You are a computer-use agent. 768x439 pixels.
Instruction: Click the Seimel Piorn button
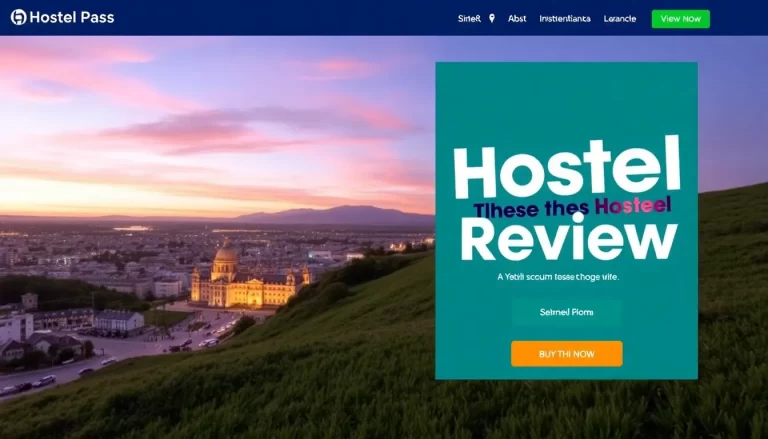(567, 312)
